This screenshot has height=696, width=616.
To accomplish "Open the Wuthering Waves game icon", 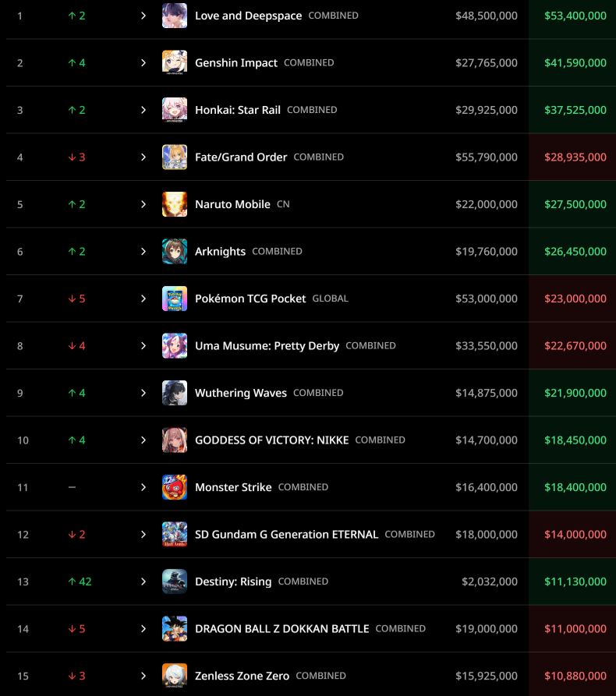I will (175, 393).
